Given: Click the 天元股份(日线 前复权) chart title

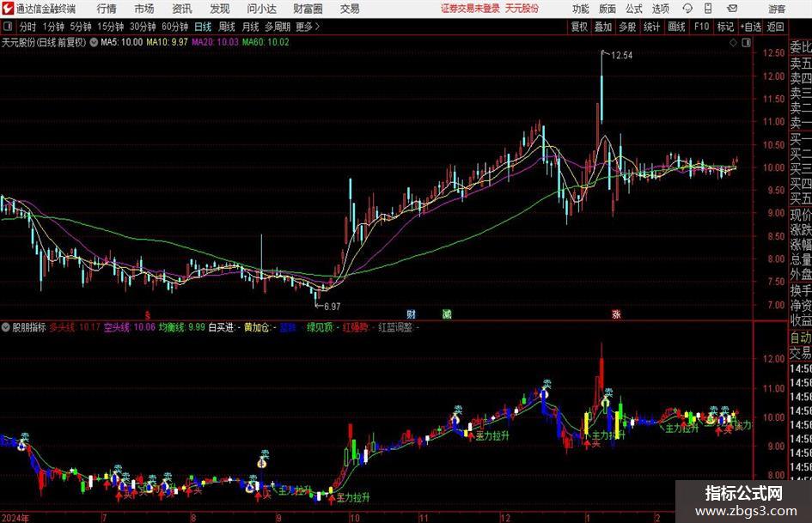Looking at the screenshot, I should (x=44, y=42).
